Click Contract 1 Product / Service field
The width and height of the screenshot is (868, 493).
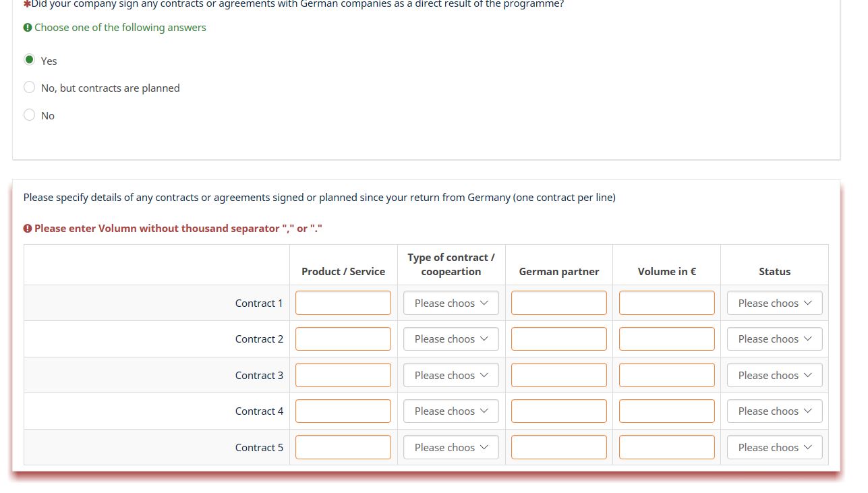(x=343, y=303)
